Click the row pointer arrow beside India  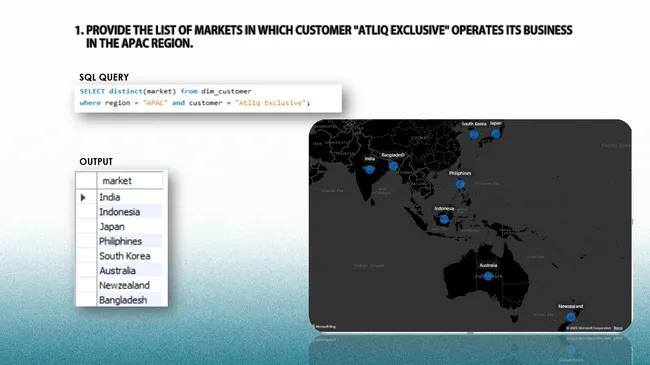point(83,197)
